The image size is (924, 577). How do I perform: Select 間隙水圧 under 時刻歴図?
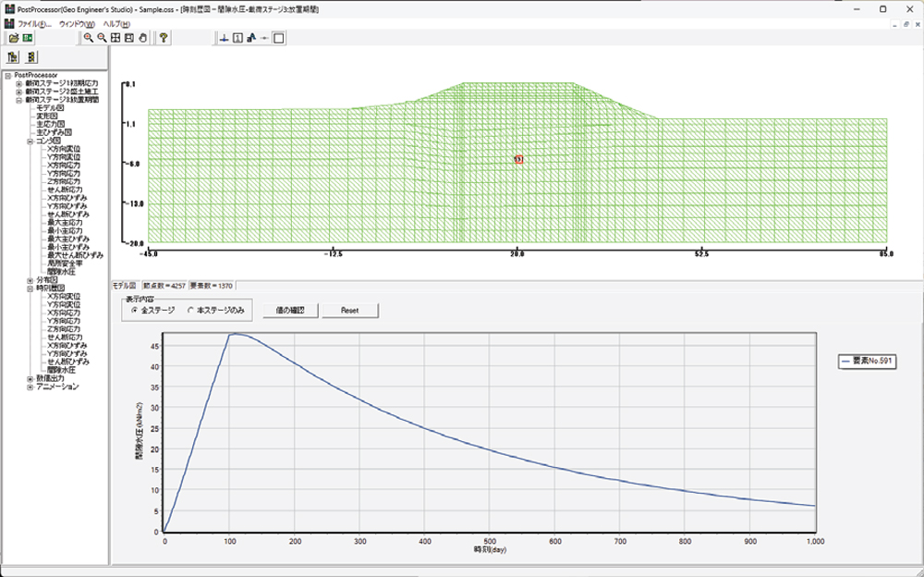pos(61,371)
